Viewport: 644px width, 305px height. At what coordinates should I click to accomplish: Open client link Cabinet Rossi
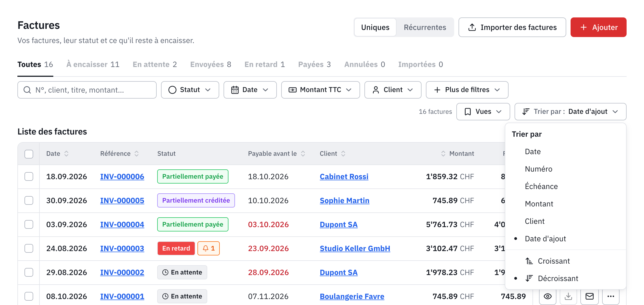(x=344, y=176)
